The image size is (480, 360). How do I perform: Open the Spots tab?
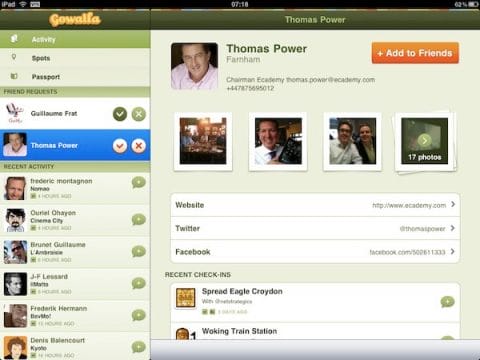[x=75, y=58]
